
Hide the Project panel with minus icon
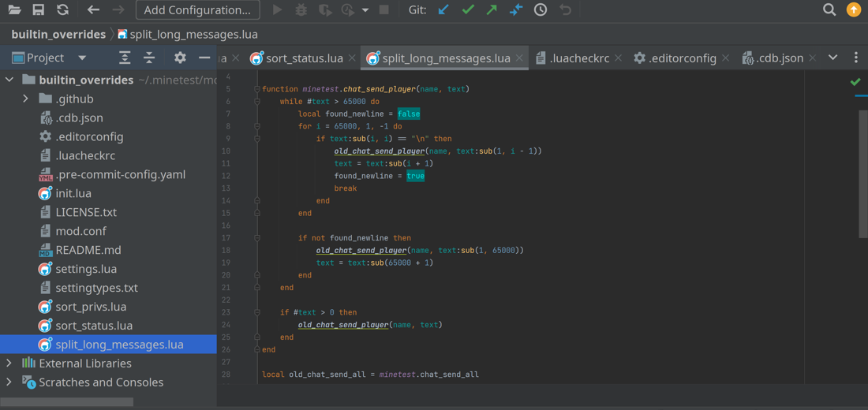click(x=204, y=58)
